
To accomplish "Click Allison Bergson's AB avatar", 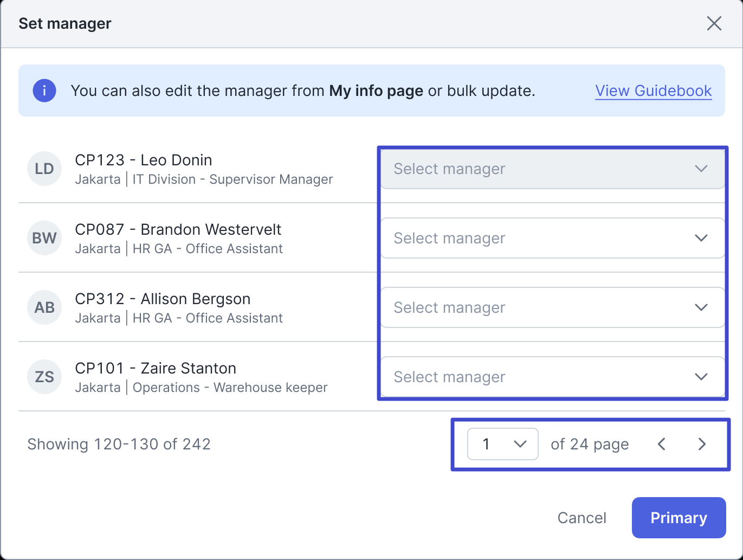I will point(44,307).
